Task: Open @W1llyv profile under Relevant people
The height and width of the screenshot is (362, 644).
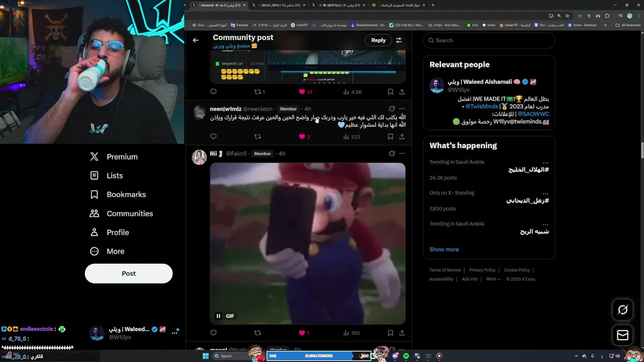Action: click(x=458, y=90)
